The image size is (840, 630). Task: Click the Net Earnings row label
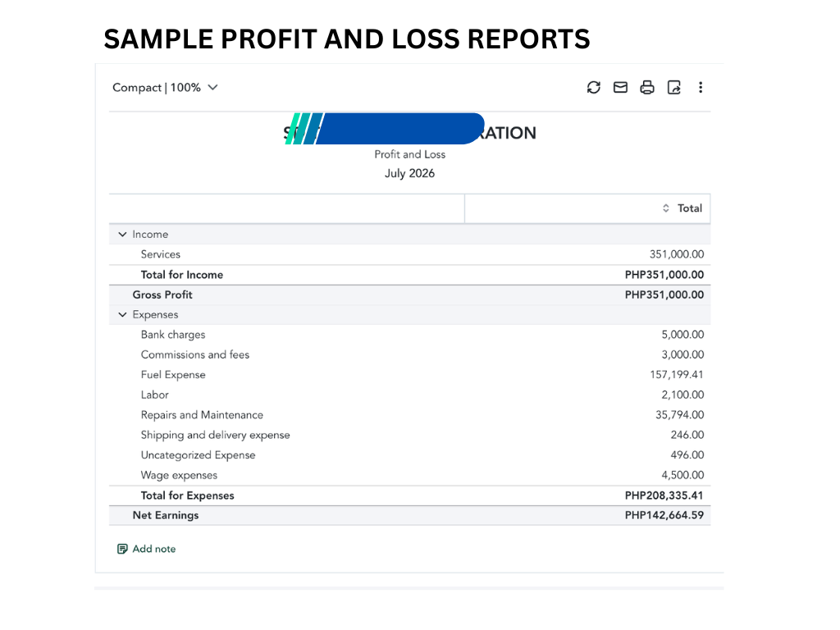point(166,515)
